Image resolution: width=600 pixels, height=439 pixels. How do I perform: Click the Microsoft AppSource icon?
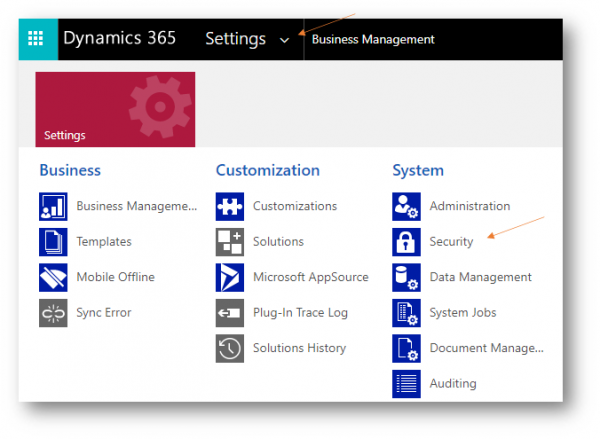230,277
